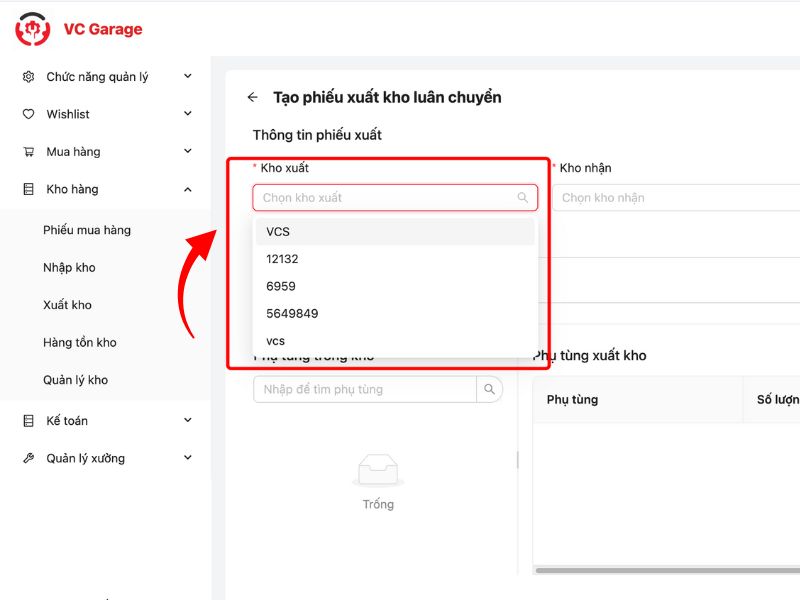Click the VC Garage logo icon
This screenshot has height=600, width=800.
pyautogui.click(x=32, y=29)
